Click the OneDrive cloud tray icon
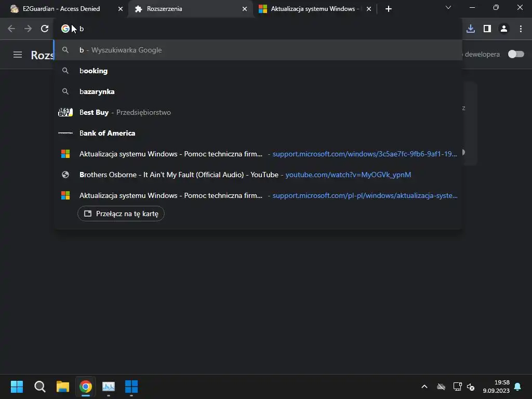 tap(441, 387)
